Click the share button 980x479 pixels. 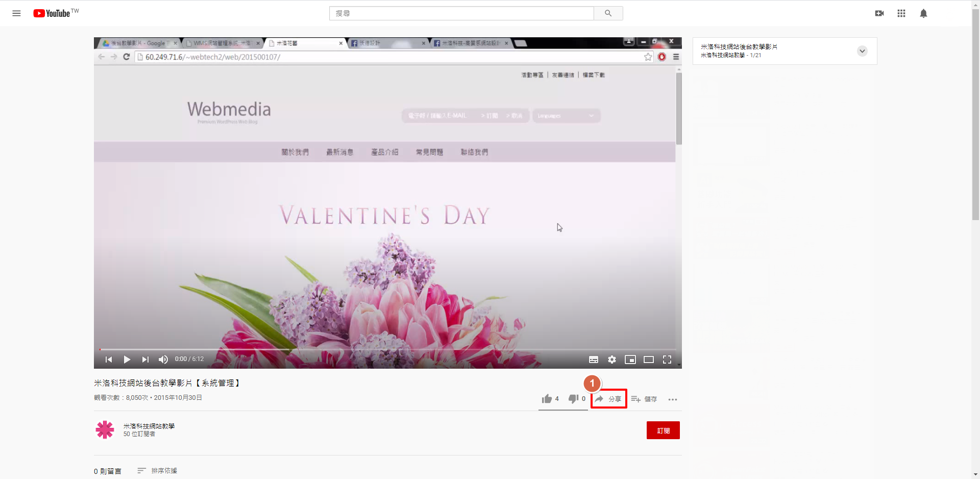coord(608,399)
